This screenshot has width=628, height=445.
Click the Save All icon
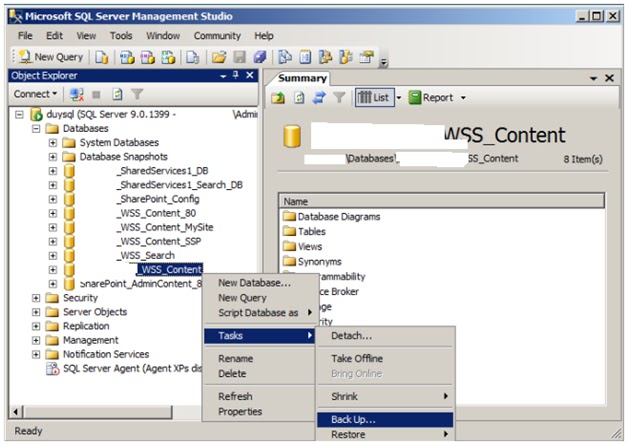tap(260, 57)
